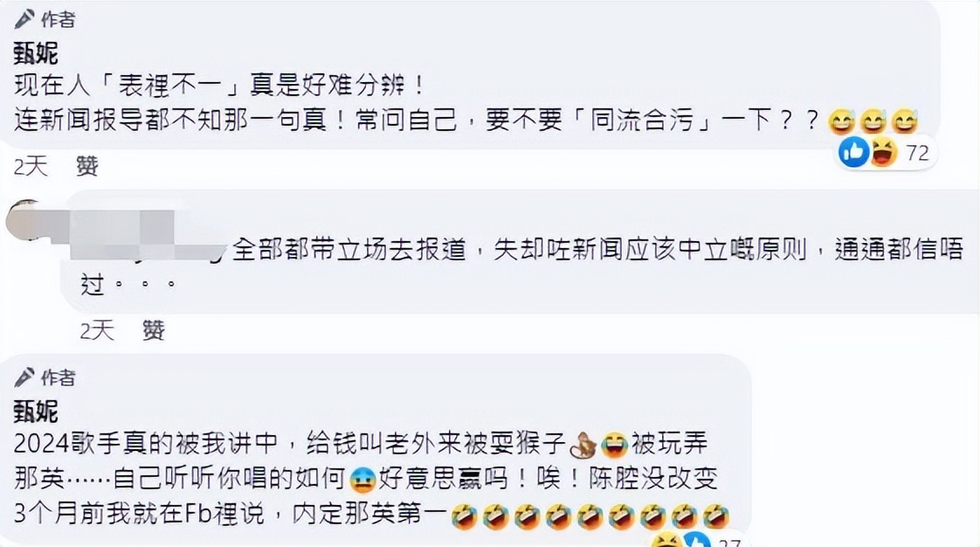Click the thumbs-up reaction icon beside 27
980x547 pixels.
coord(695,540)
